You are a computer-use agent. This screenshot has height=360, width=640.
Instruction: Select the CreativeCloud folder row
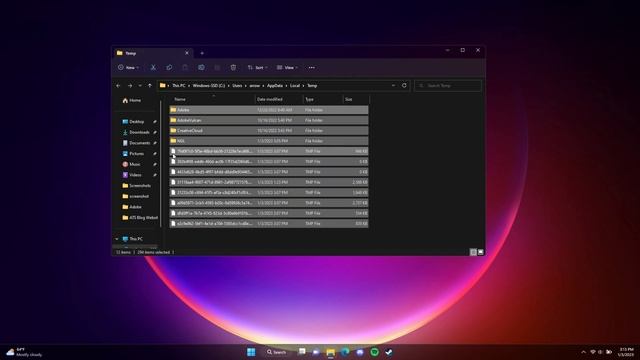[x=269, y=131]
